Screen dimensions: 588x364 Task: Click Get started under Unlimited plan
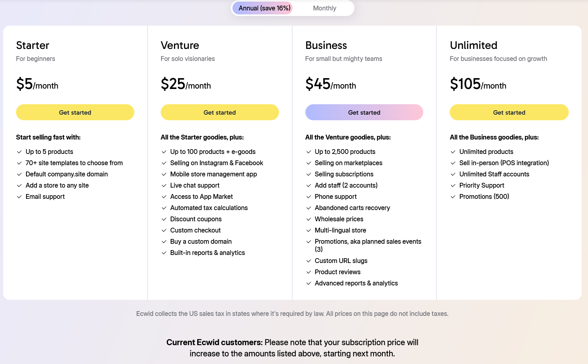pos(509,112)
